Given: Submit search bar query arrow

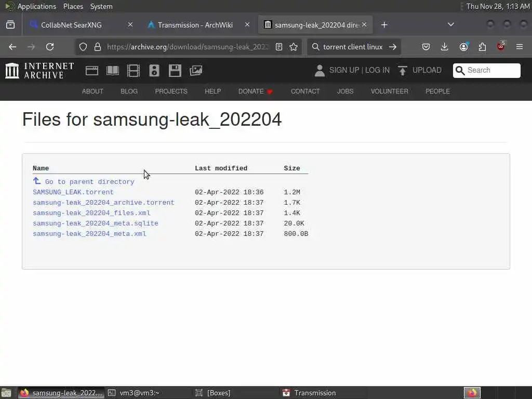Looking at the screenshot, I should point(393,47).
